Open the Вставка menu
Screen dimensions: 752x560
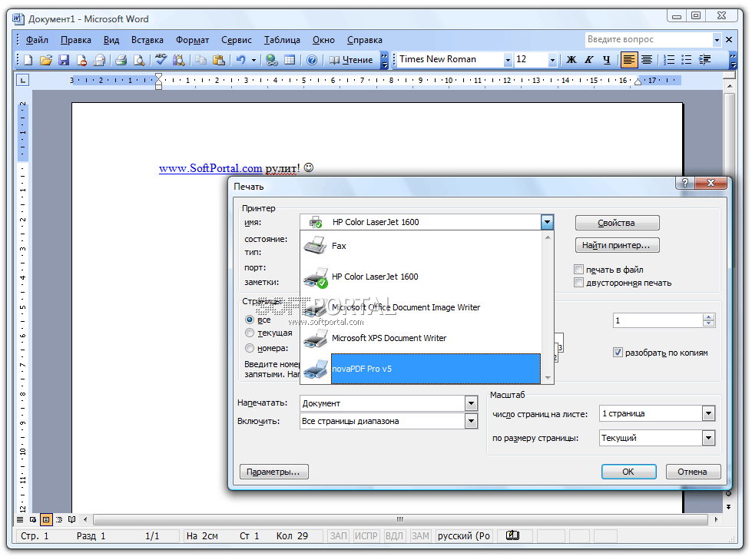pos(147,40)
